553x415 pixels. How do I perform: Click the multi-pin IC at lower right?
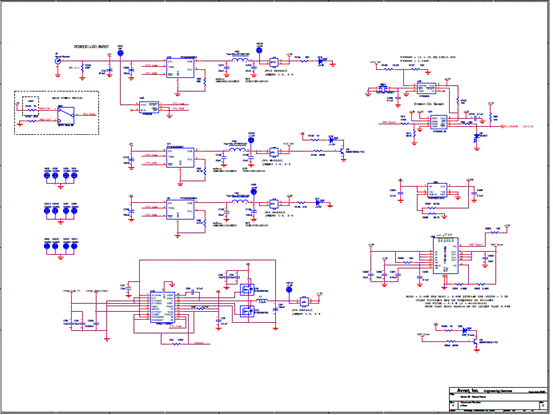click(x=445, y=256)
